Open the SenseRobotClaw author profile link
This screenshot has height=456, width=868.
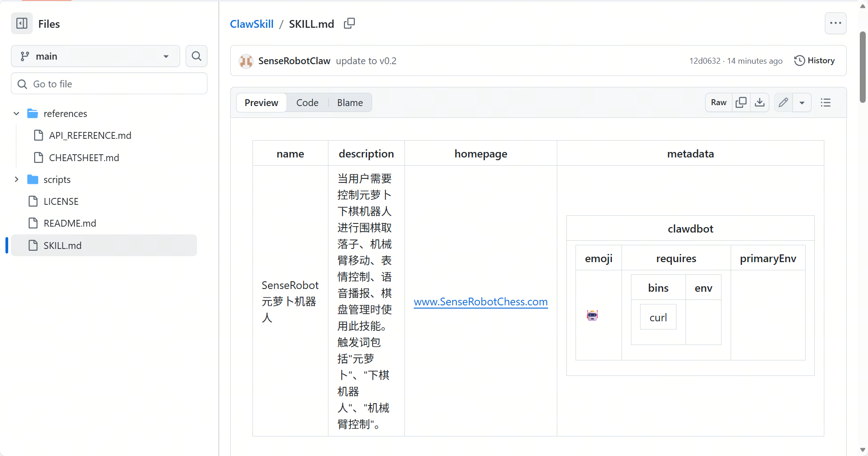click(x=294, y=61)
